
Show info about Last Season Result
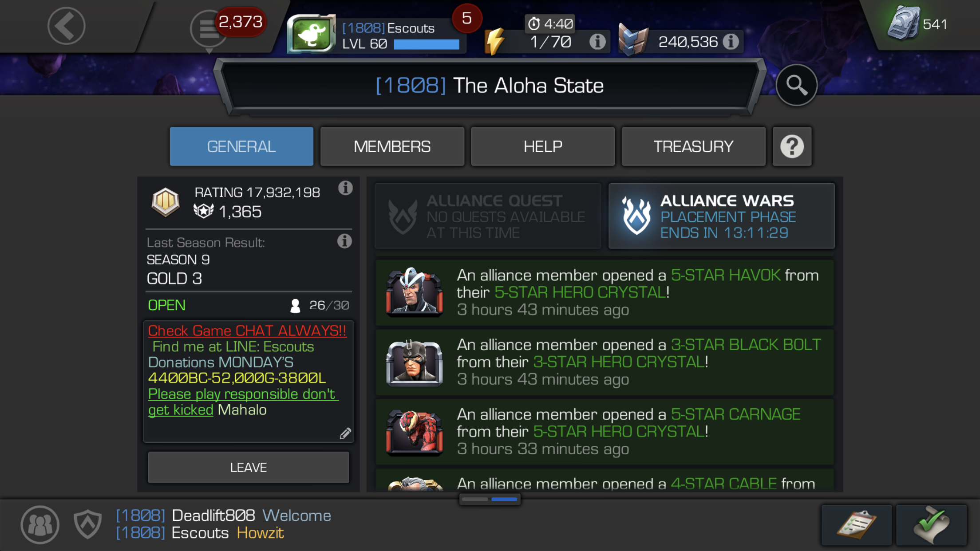(x=344, y=241)
